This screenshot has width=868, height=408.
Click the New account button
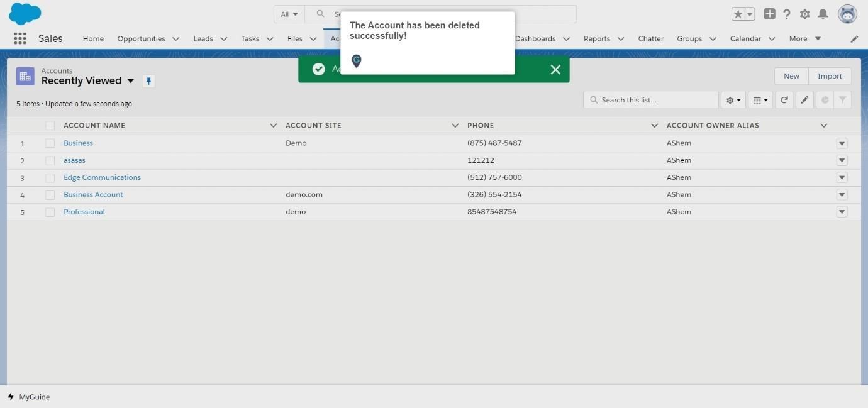(791, 76)
